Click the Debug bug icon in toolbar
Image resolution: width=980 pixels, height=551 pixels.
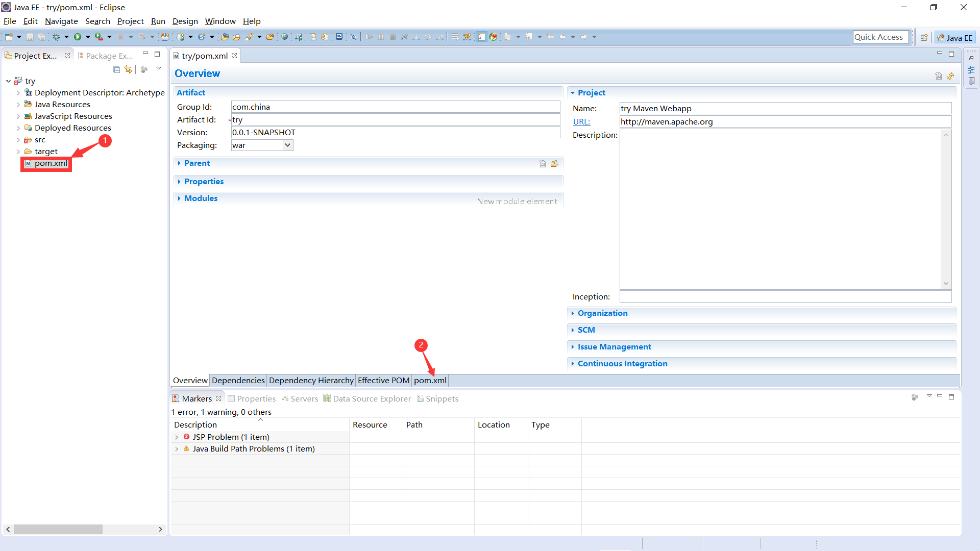tap(57, 37)
